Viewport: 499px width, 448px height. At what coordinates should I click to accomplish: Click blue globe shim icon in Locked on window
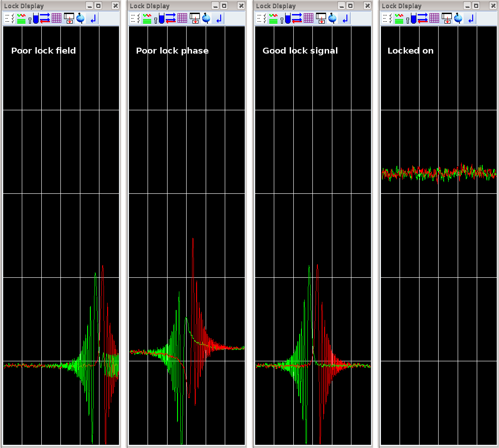(458, 19)
